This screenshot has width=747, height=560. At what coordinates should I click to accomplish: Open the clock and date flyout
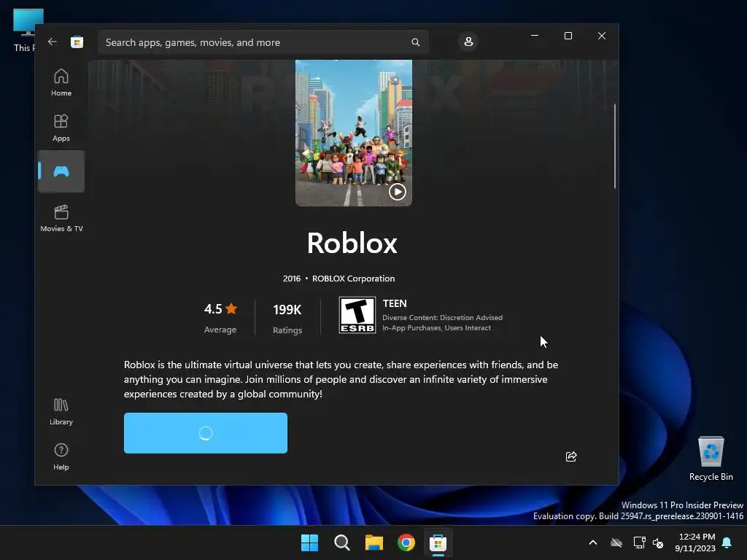(x=695, y=542)
